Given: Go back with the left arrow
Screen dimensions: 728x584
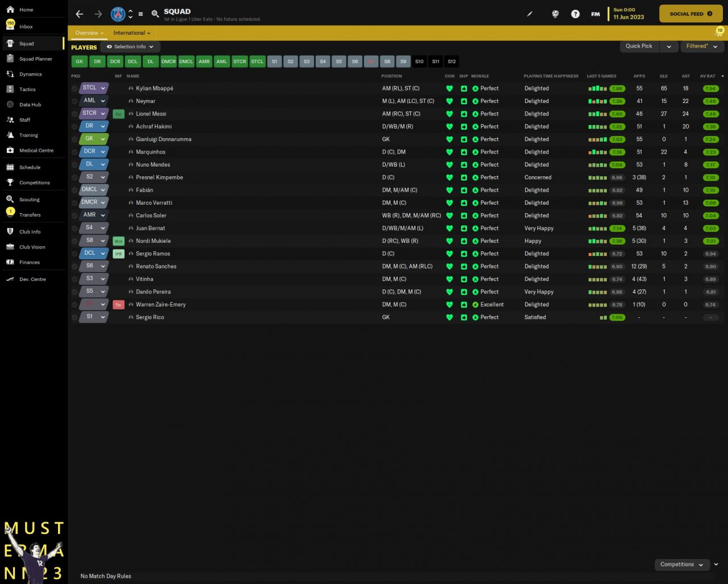Looking at the screenshot, I should 80,14.
